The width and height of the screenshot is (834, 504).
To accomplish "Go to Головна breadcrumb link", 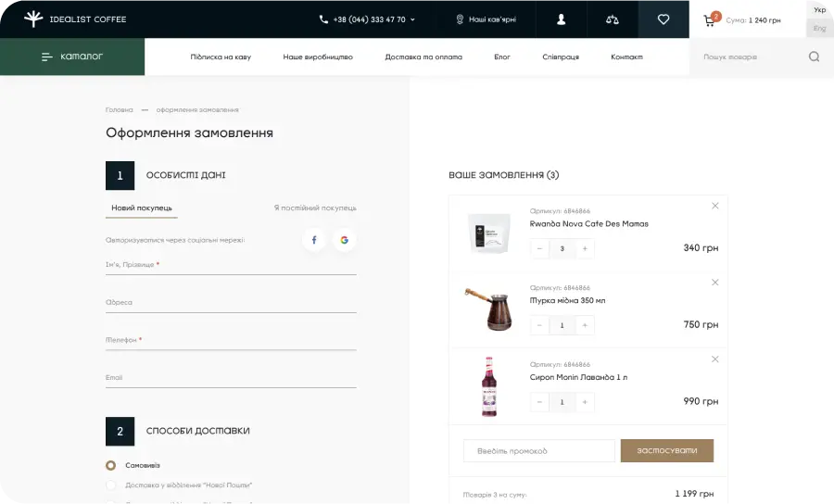I will [x=120, y=109].
